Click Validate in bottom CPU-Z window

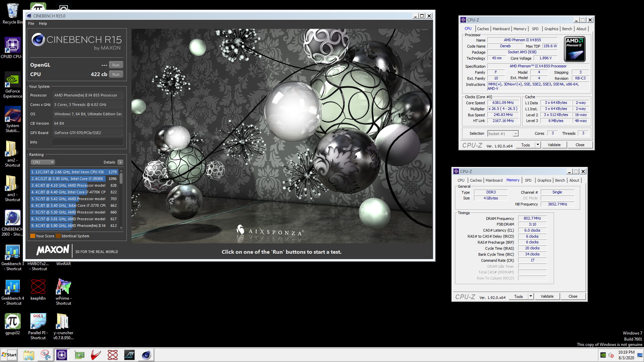547,297
